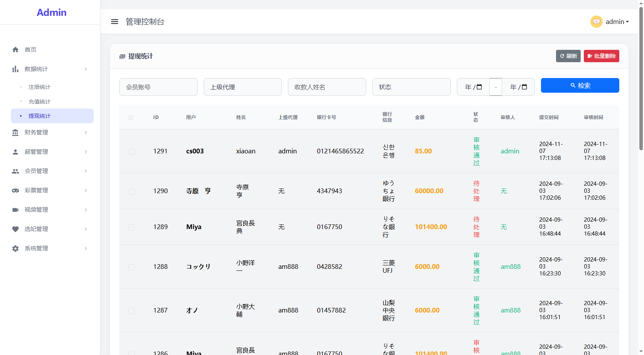Click the video camera icon for 视频管理
Image resolution: width=644 pixels, height=355 pixels.
pyautogui.click(x=15, y=209)
